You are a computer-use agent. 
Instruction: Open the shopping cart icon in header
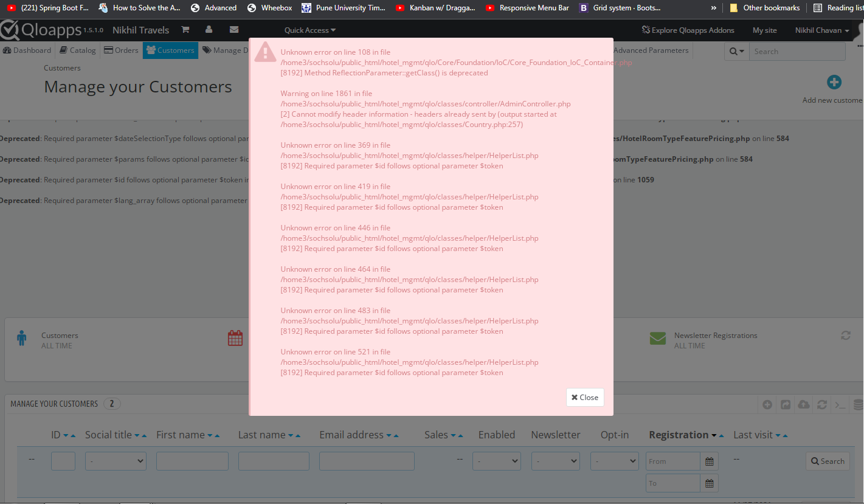click(x=185, y=30)
